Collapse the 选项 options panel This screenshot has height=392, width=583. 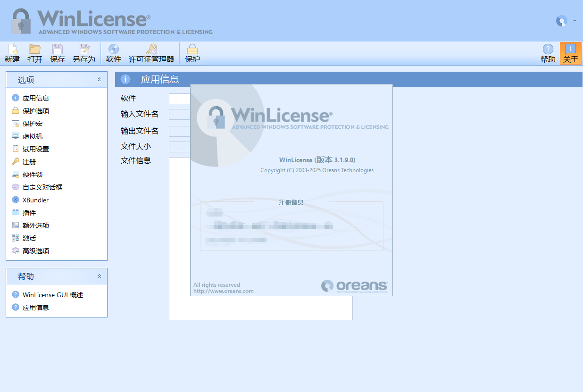pyautogui.click(x=99, y=80)
